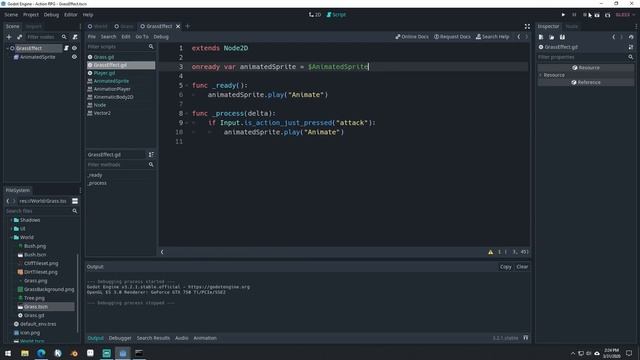Collapse the GrassEffect scene tree node

(7, 48)
